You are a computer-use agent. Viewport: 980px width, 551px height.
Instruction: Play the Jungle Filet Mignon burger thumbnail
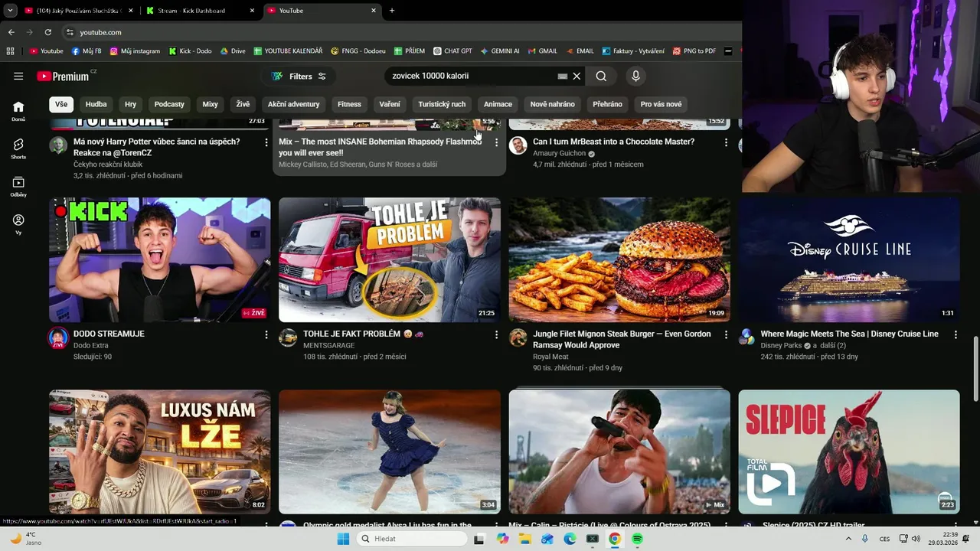(x=619, y=260)
